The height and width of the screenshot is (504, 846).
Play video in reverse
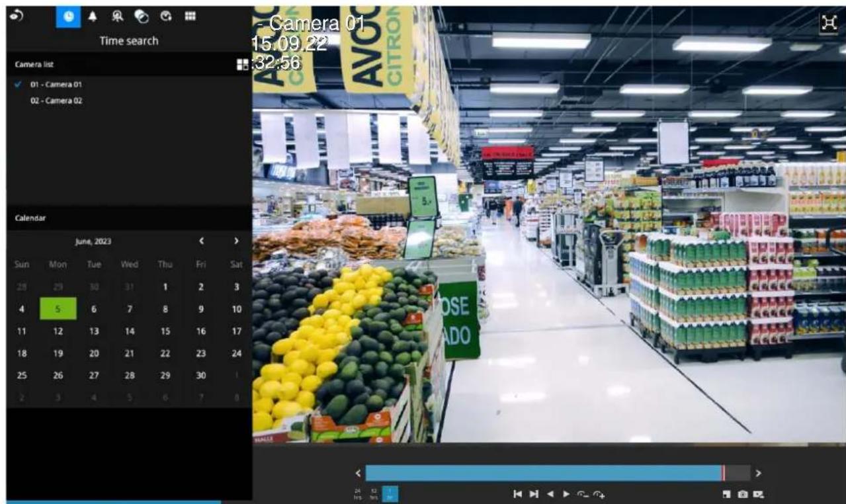click(552, 494)
